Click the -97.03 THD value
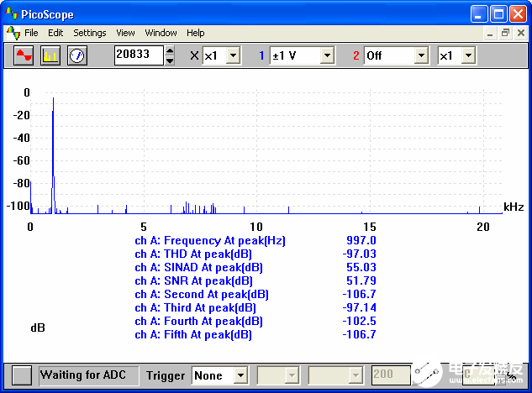The width and height of the screenshot is (532, 393). (x=360, y=254)
